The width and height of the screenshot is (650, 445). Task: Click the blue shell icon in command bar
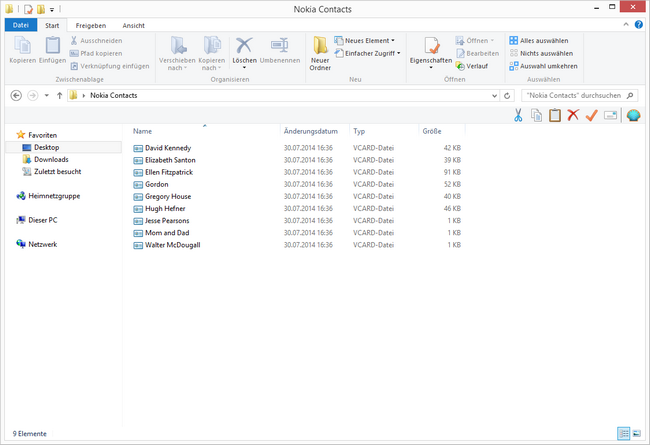pos(633,115)
